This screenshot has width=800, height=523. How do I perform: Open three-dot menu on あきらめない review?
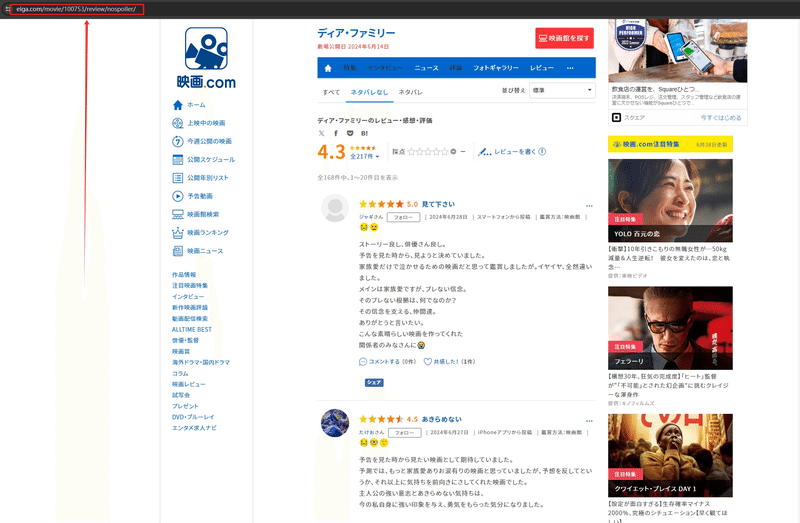[x=589, y=421]
